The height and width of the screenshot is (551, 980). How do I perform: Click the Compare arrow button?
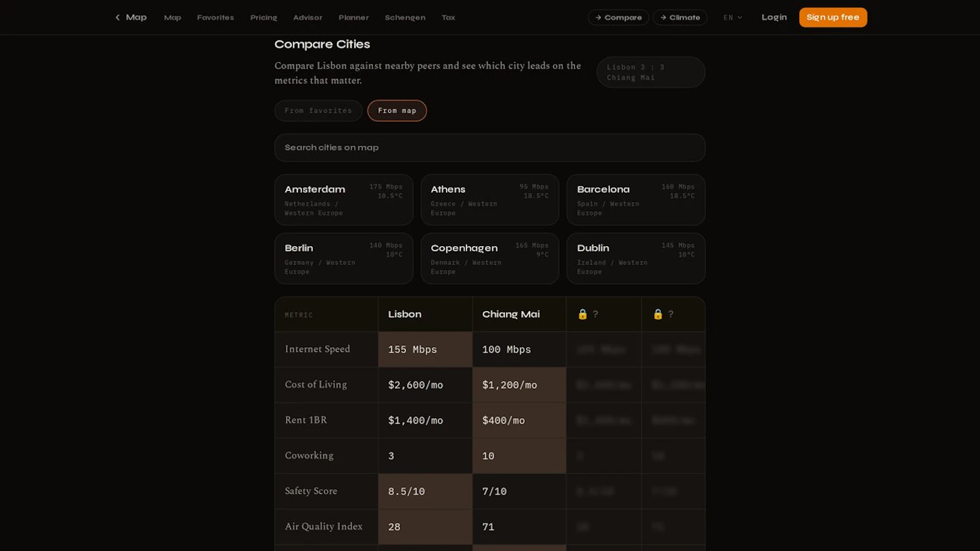pos(619,17)
